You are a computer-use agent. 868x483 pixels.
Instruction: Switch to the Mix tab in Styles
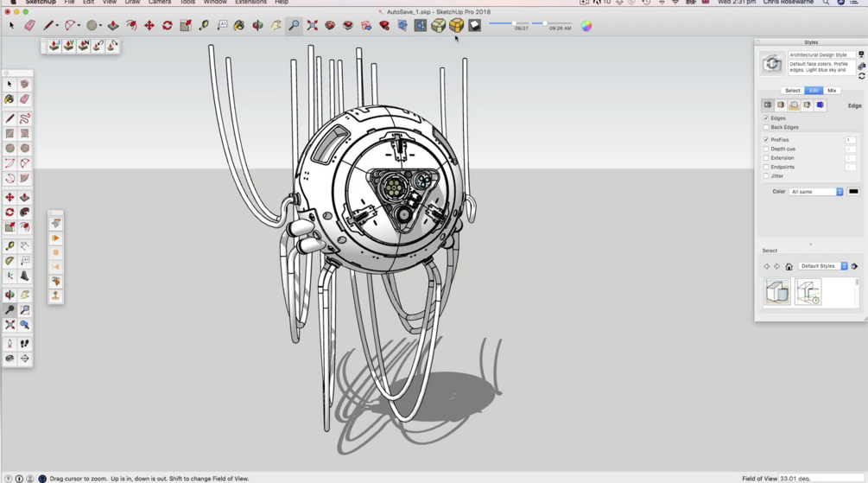[x=832, y=90]
